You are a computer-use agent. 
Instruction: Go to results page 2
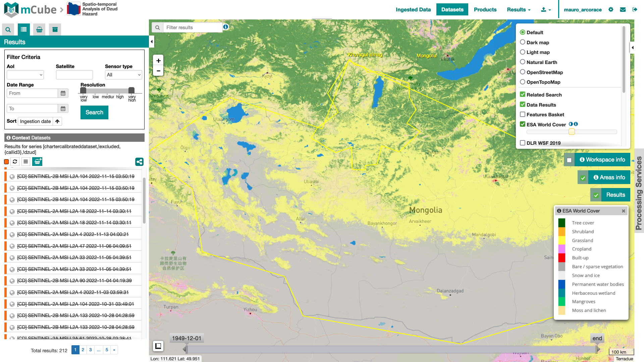(83, 350)
